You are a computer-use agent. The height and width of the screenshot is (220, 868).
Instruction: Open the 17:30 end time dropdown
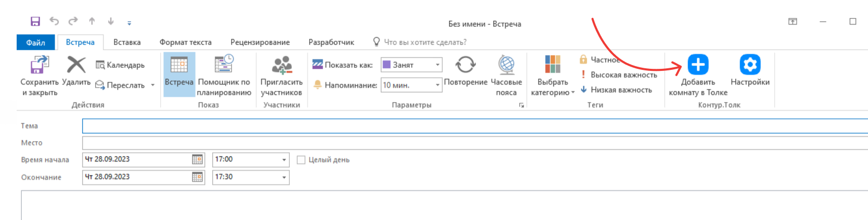284,177
